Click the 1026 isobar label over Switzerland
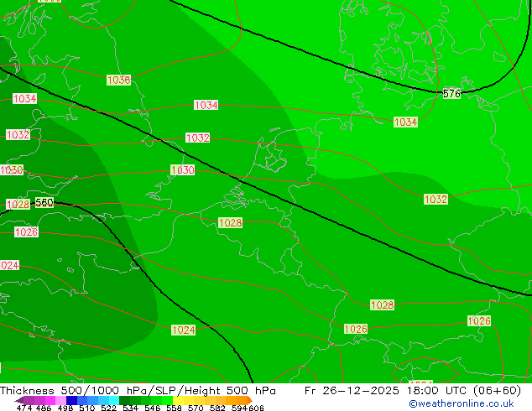Image resolution: width=532 pixels, height=411 pixels. (356, 329)
